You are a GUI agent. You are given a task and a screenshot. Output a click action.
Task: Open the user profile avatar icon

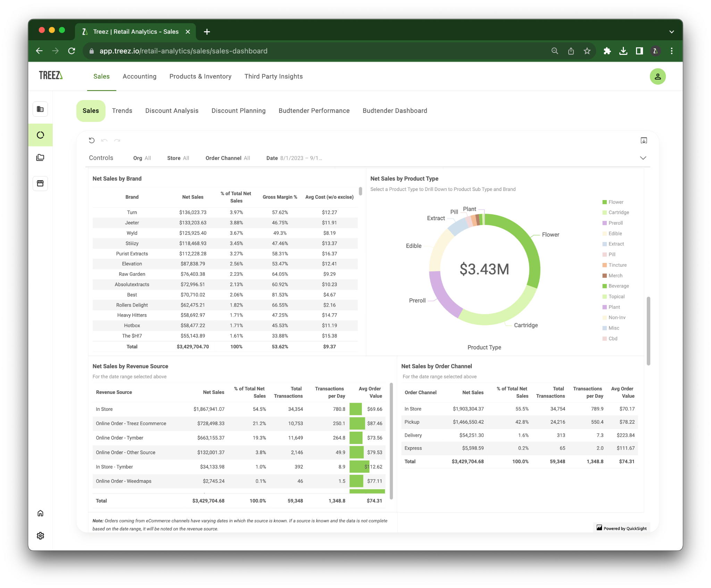coord(657,76)
